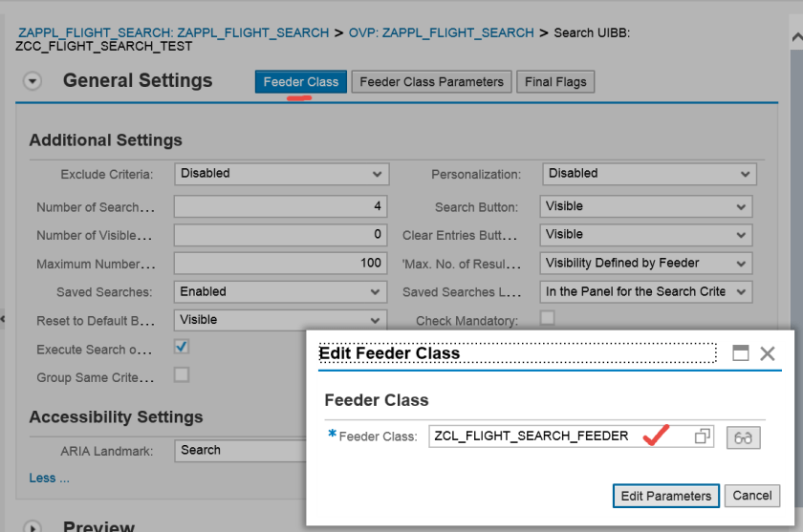The image size is (803, 532).
Task: Open the Saved Searches Location dropdown
Action: point(646,292)
